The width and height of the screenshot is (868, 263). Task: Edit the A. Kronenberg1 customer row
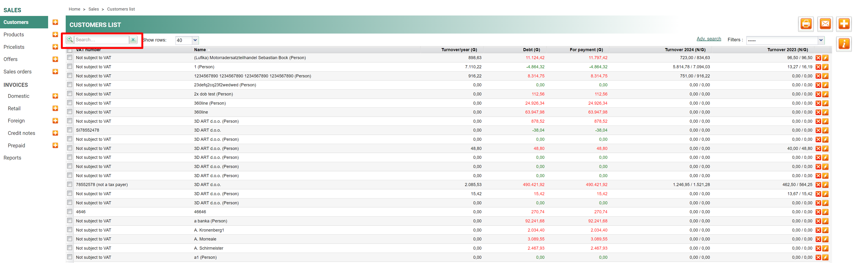pos(825,230)
